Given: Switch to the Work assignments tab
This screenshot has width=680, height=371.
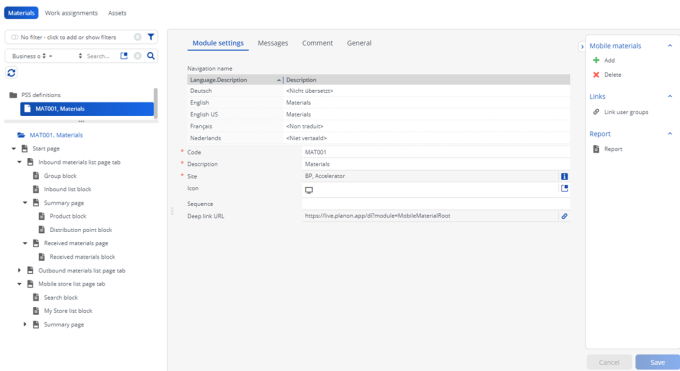Looking at the screenshot, I should [x=71, y=13].
